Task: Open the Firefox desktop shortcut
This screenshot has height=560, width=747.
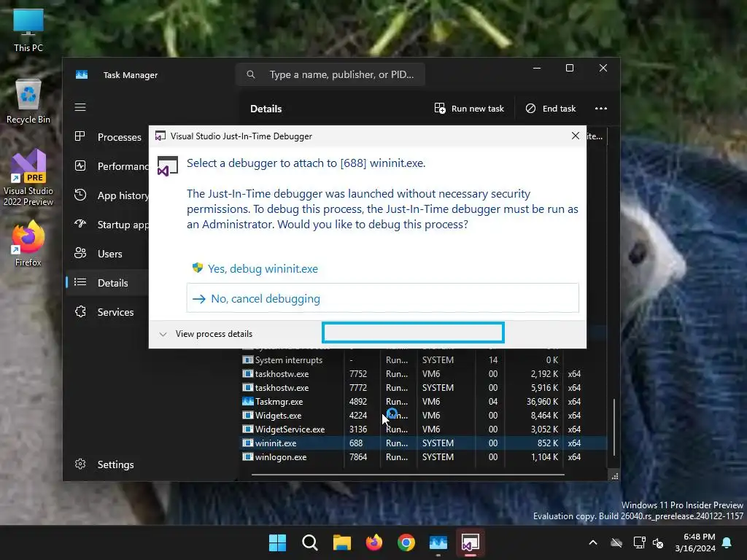Action: coord(28,244)
